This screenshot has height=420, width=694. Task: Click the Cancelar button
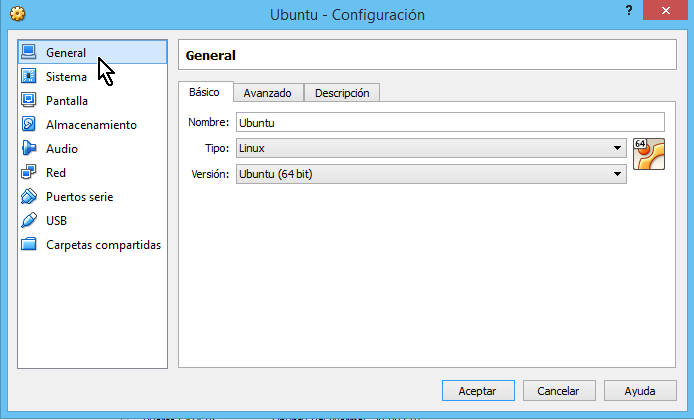(x=559, y=391)
